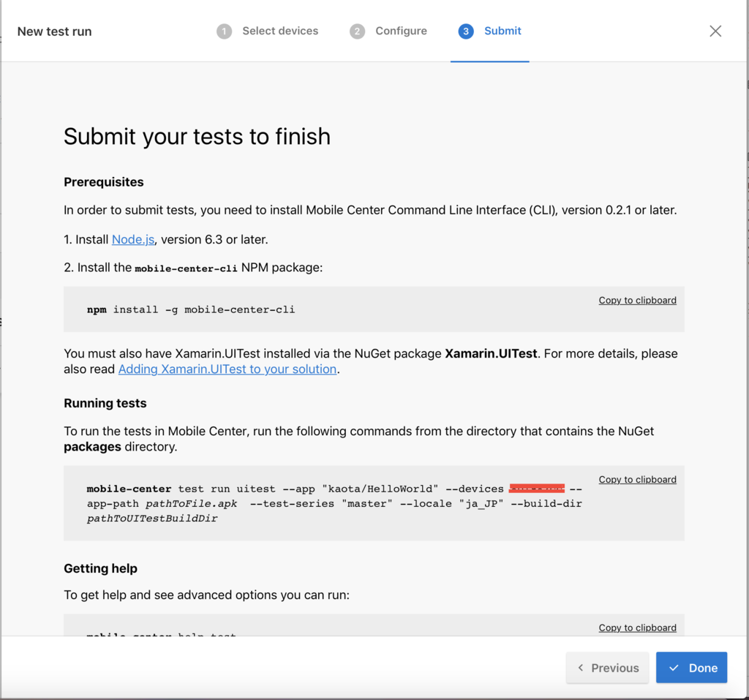Click the New test run title

(54, 31)
